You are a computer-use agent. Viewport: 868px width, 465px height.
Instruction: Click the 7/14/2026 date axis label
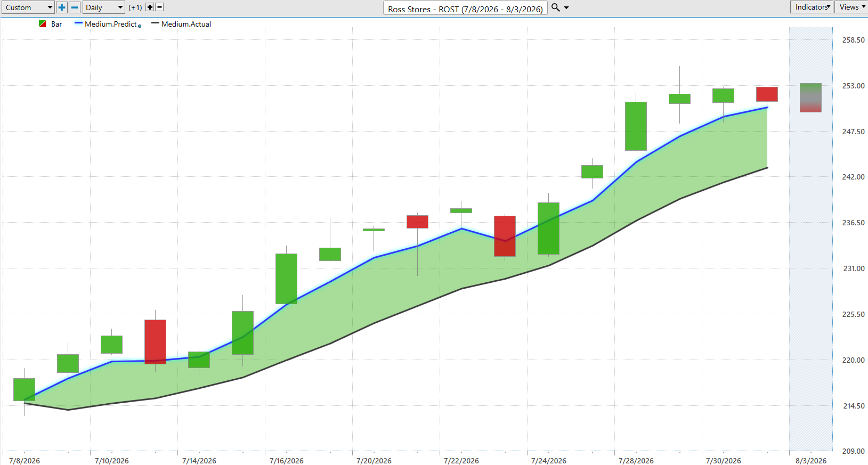(199, 461)
